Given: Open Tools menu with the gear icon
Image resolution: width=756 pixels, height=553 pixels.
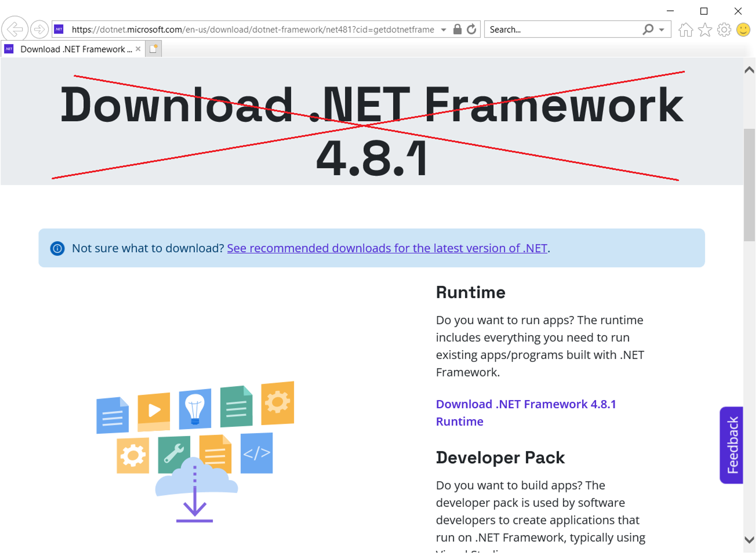Looking at the screenshot, I should coord(724,30).
